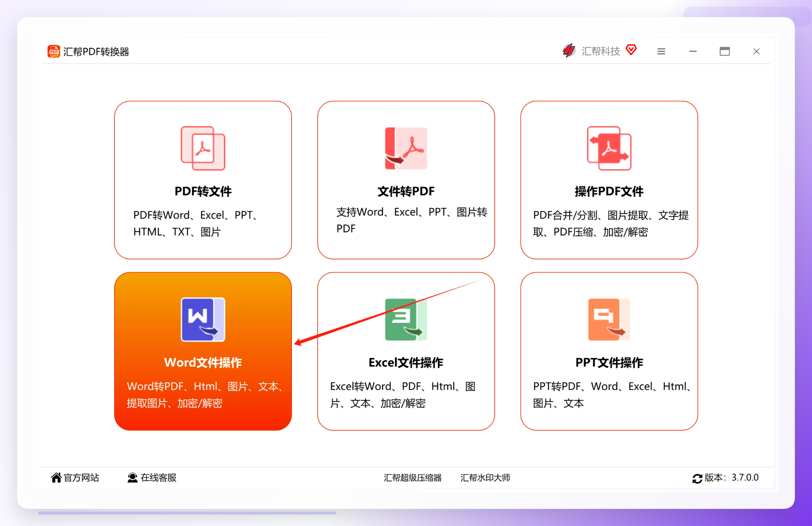This screenshot has width=812, height=526.
Task: Click description starting 'Word转PDF、Html'
Action: (205, 395)
